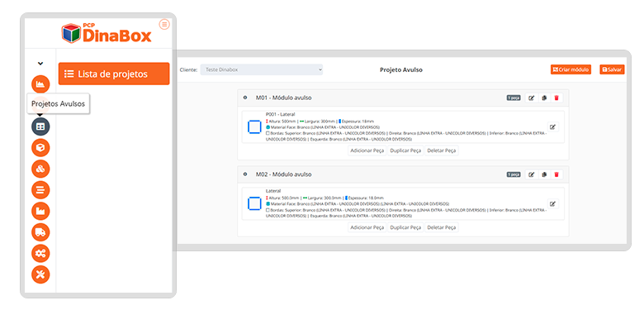Image resolution: width=644 pixels, height=310 pixels.
Task: Collapse sidebar with the chevron arrow
Action: click(40, 64)
